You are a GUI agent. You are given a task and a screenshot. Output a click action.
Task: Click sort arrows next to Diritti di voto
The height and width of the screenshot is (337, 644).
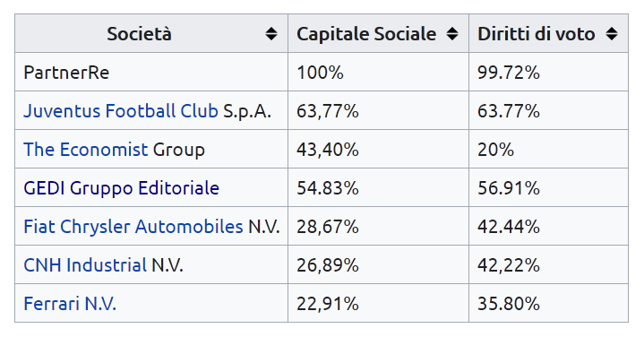point(612,34)
